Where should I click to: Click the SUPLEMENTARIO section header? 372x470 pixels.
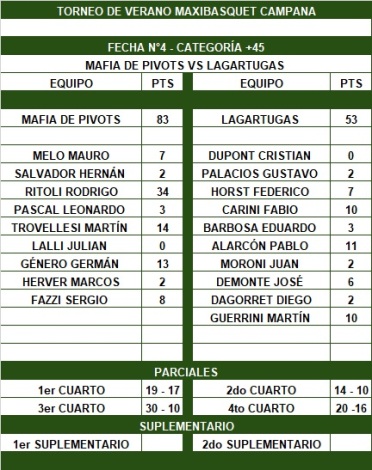click(186, 426)
